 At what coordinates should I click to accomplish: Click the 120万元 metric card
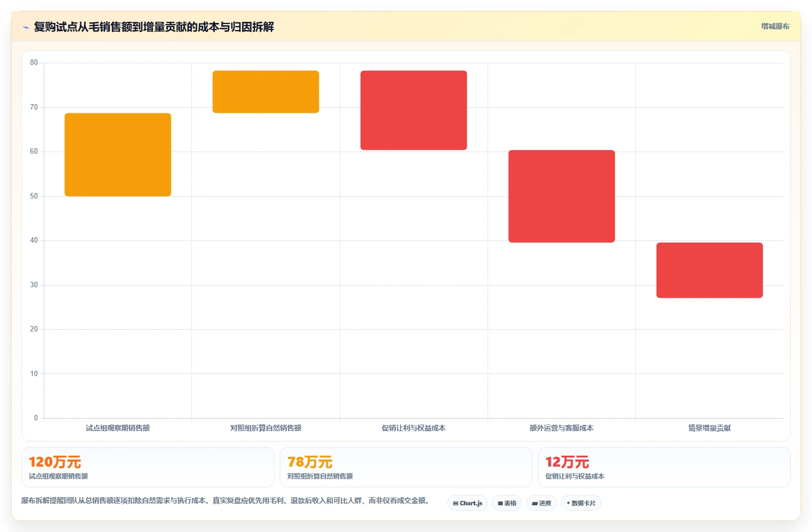pos(147,467)
